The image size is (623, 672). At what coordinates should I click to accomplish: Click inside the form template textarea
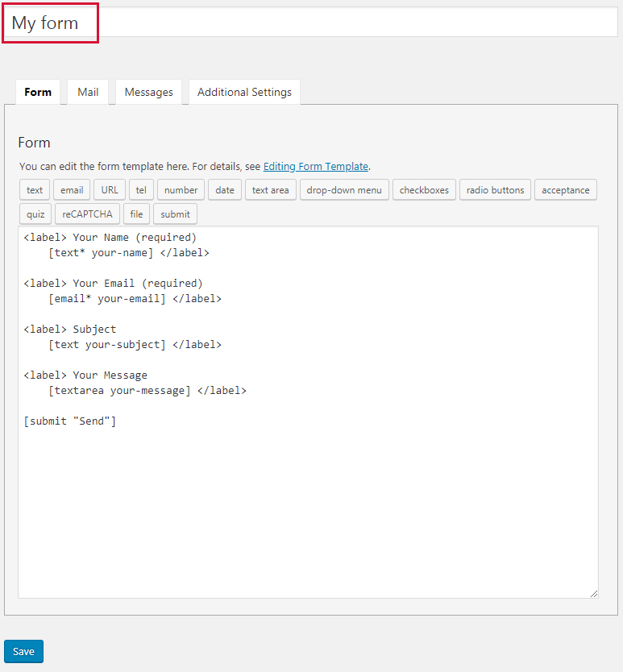[308, 500]
